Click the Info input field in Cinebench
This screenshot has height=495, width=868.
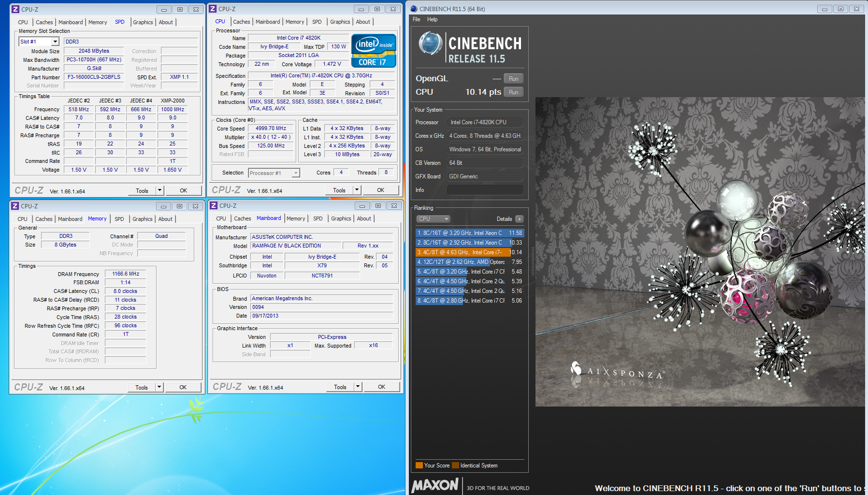(485, 190)
